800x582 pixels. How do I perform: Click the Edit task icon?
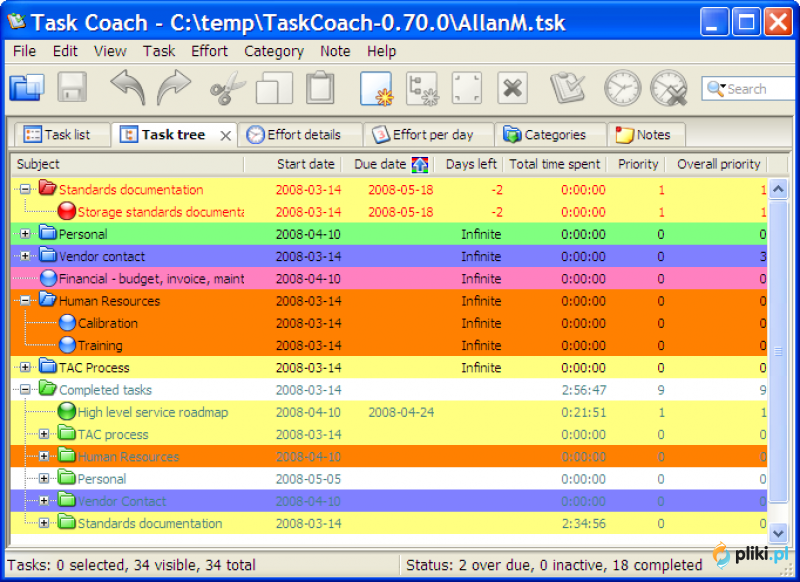click(x=467, y=88)
